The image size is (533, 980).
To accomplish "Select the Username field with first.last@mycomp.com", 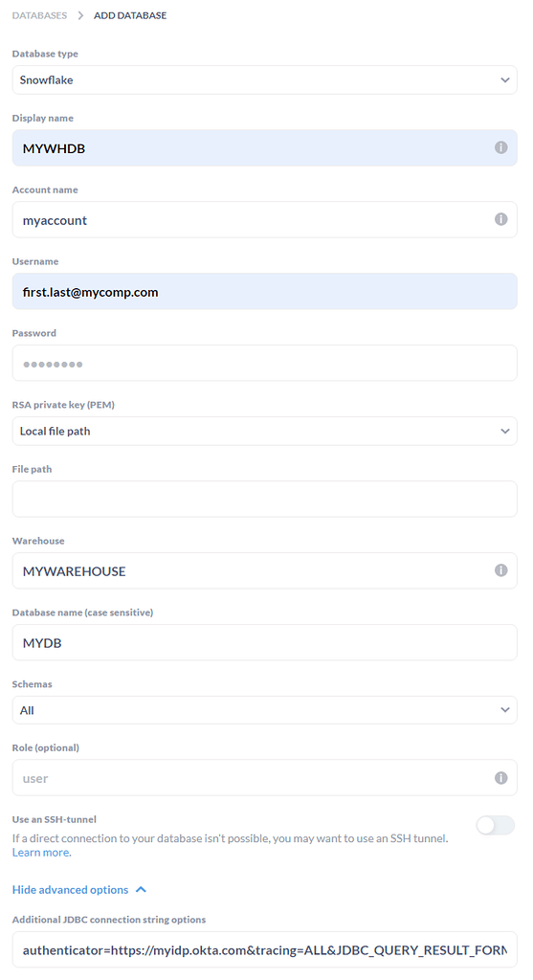I will pos(264,291).
